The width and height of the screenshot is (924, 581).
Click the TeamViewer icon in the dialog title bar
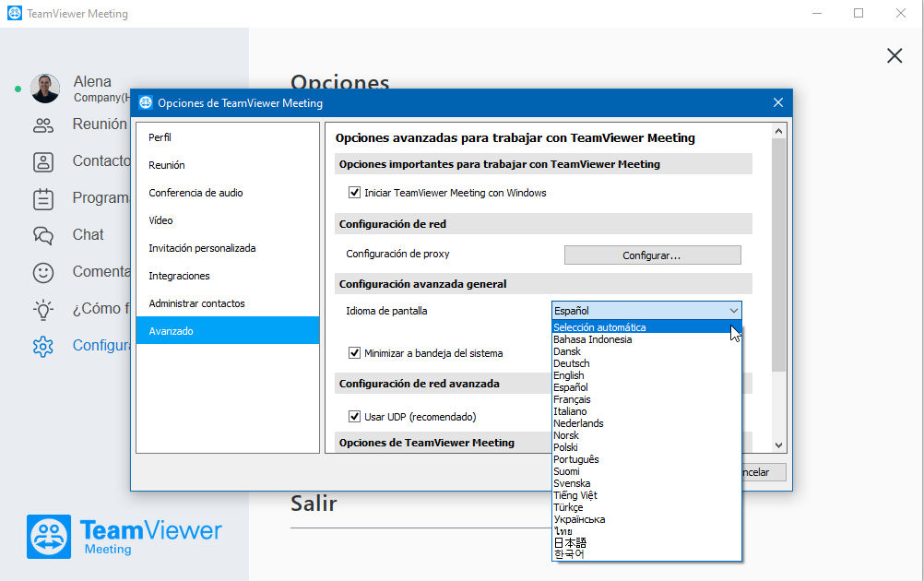coord(146,102)
